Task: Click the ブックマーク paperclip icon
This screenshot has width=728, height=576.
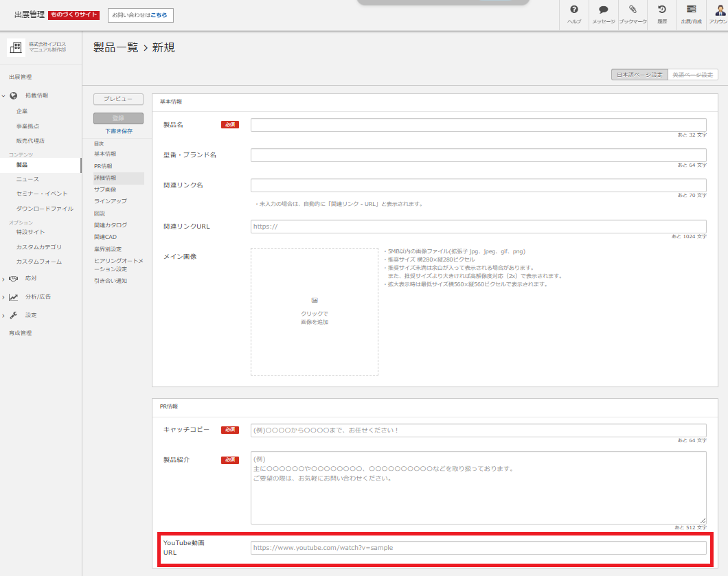Action: tap(633, 10)
